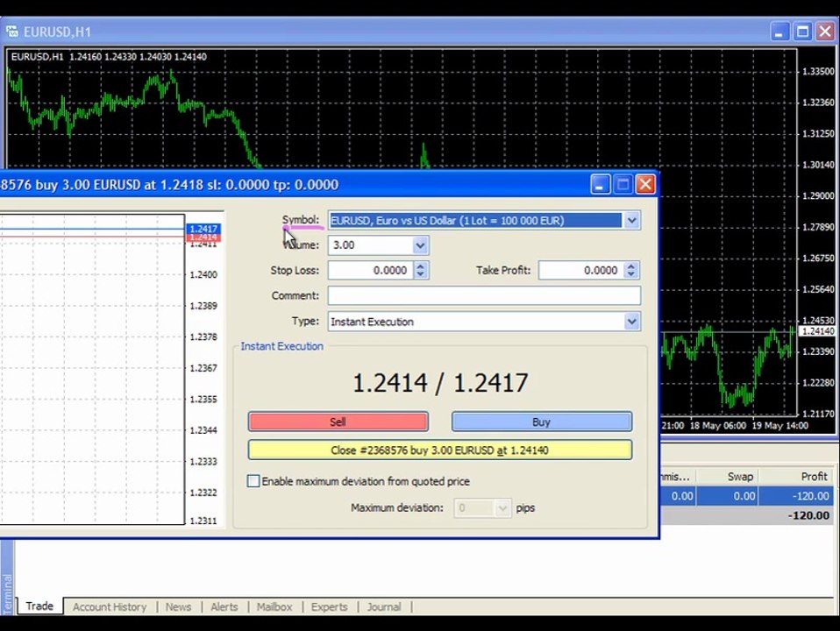Click the Terminal vertical panel label
The height and width of the screenshot is (631, 840).
tap(7, 593)
